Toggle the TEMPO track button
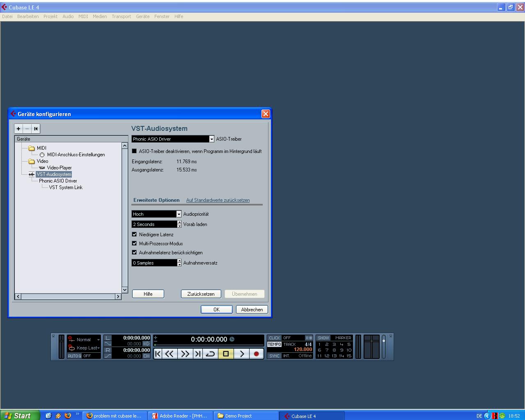Viewport: 525px width, 420px height. [x=274, y=345]
